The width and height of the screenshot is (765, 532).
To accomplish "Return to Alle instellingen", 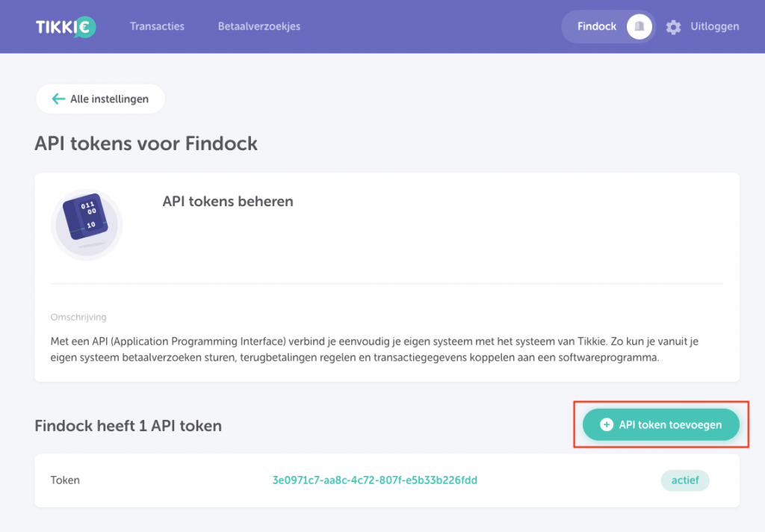I will pyautogui.click(x=109, y=99).
